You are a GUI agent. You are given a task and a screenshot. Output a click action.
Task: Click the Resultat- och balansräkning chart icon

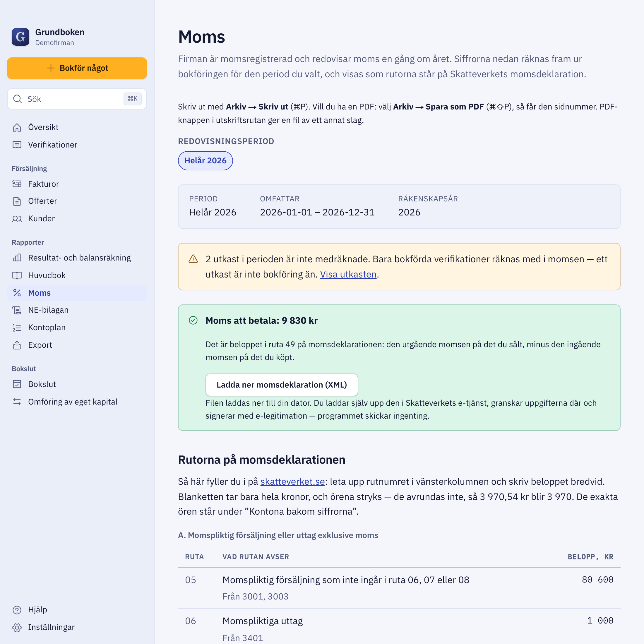[17, 258]
